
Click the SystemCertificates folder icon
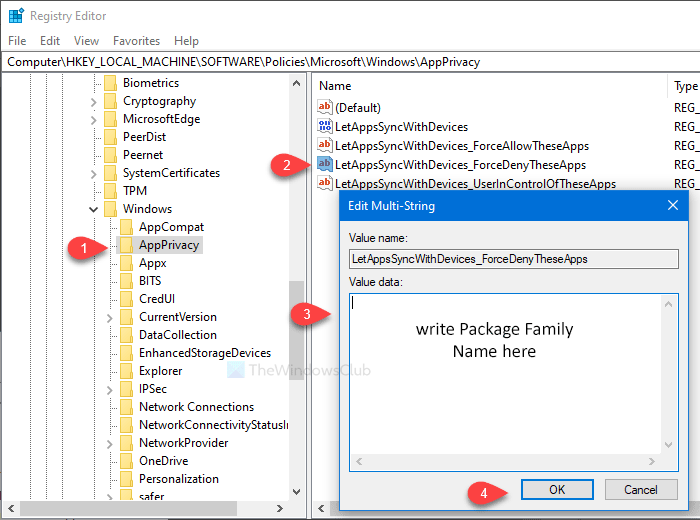point(110,173)
